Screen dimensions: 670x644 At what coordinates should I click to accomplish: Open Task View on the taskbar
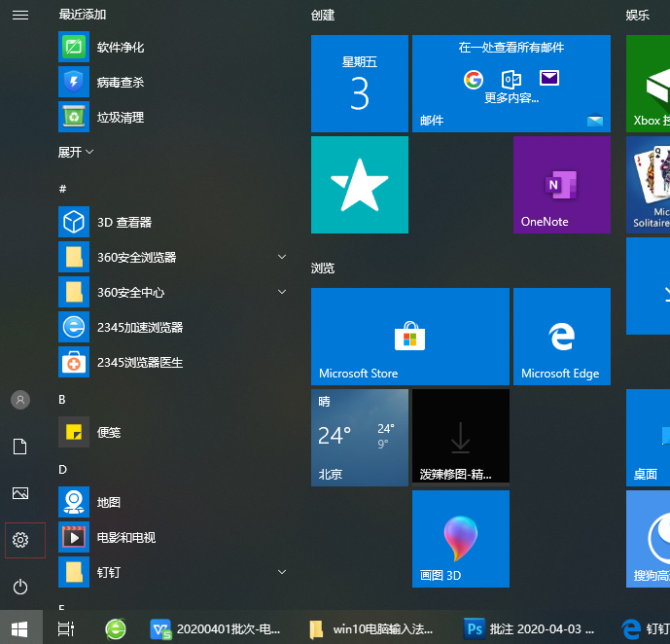click(x=66, y=628)
